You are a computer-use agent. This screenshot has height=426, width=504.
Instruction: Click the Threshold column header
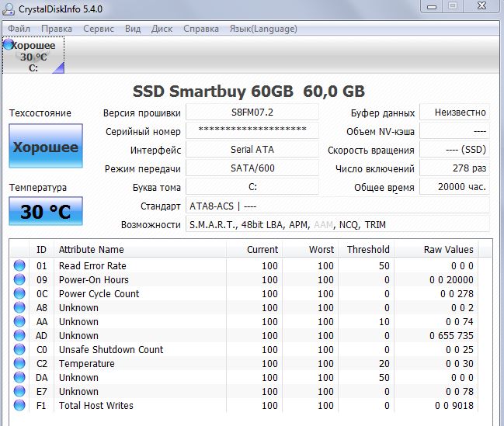point(366,249)
